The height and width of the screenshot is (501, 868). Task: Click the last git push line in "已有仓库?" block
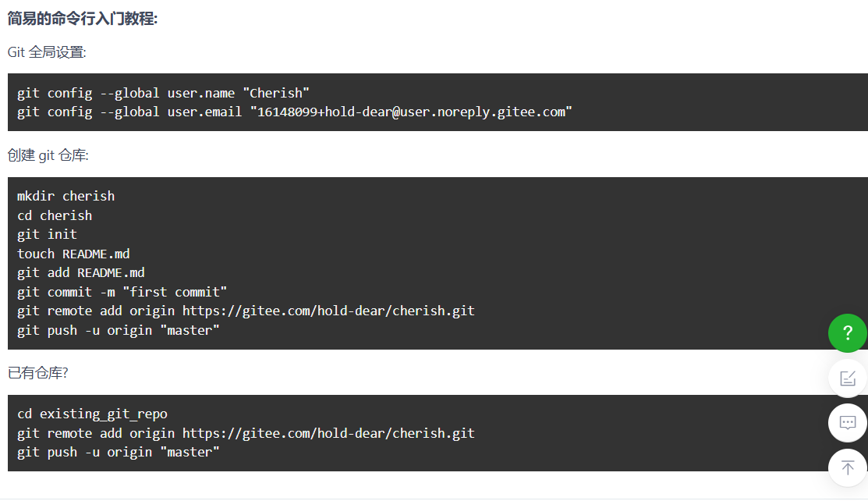pos(119,453)
